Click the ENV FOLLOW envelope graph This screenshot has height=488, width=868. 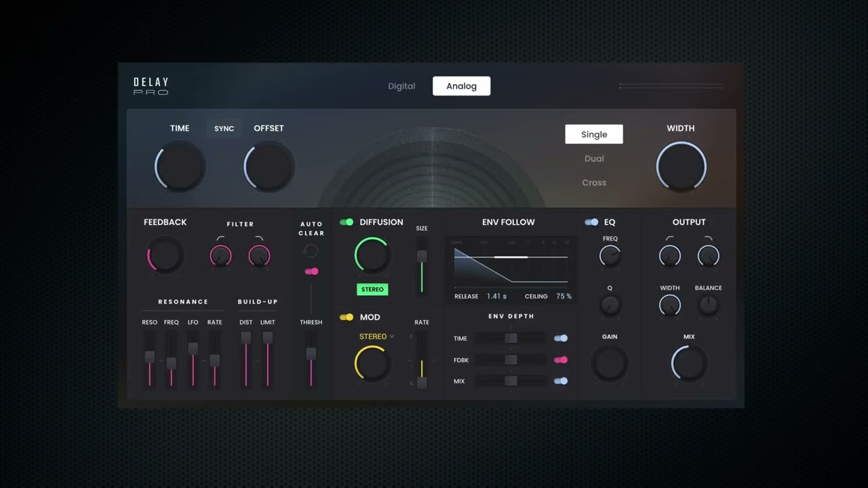pyautogui.click(x=511, y=264)
